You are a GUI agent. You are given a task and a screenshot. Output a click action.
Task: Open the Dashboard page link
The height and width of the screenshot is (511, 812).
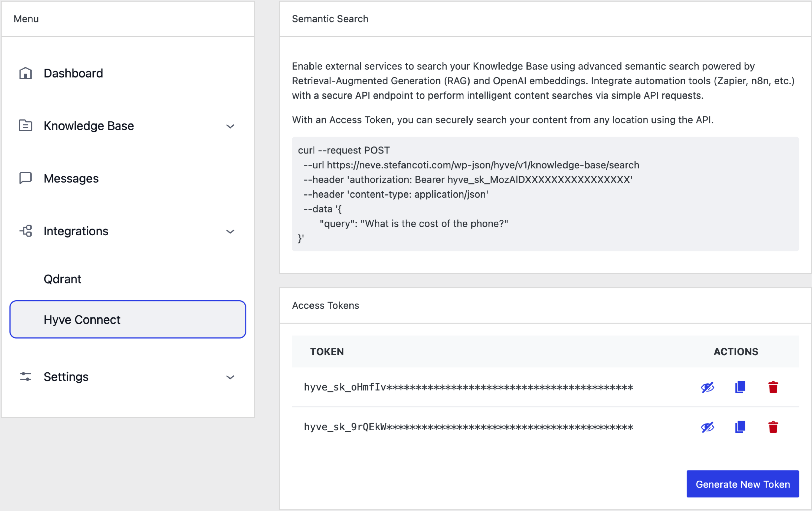coord(73,73)
